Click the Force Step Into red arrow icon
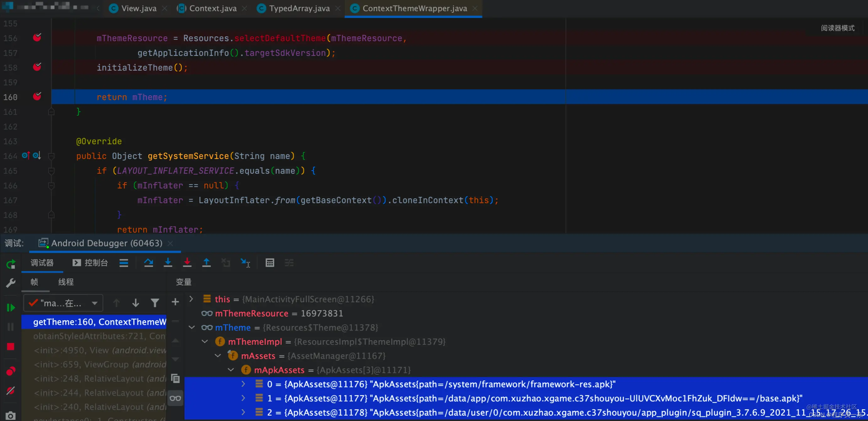The image size is (868, 421). tap(187, 263)
